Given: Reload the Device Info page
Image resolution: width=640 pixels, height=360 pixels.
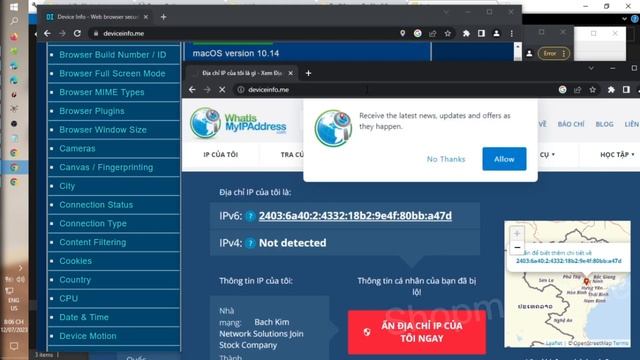Looking at the screenshot, I should [77, 33].
